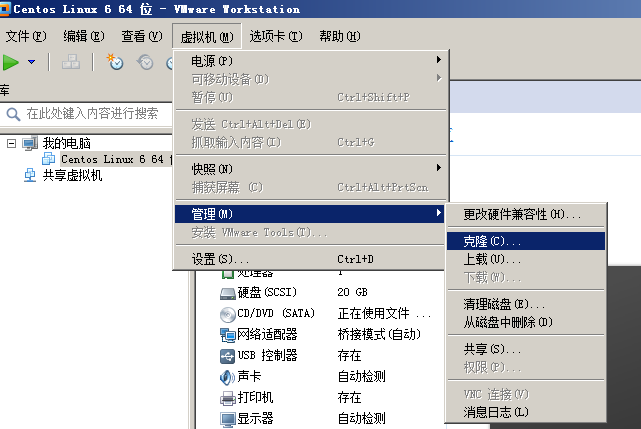This screenshot has height=429, width=641.
Task: Choose 上载(U)... submenu entry
Action: click(x=526, y=259)
